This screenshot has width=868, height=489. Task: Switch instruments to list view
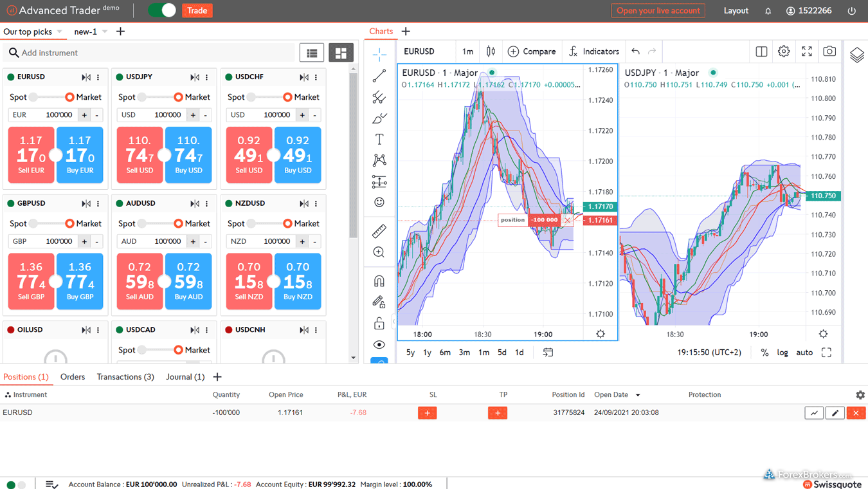[312, 53]
